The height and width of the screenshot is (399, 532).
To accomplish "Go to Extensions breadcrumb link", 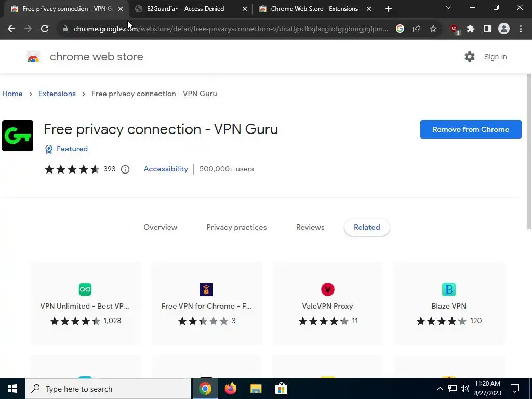I will coord(57,94).
